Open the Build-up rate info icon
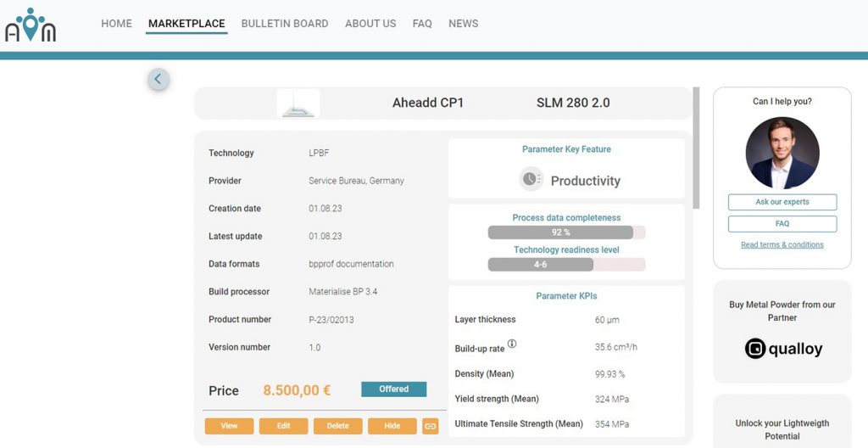This screenshot has width=868, height=448. point(511,344)
